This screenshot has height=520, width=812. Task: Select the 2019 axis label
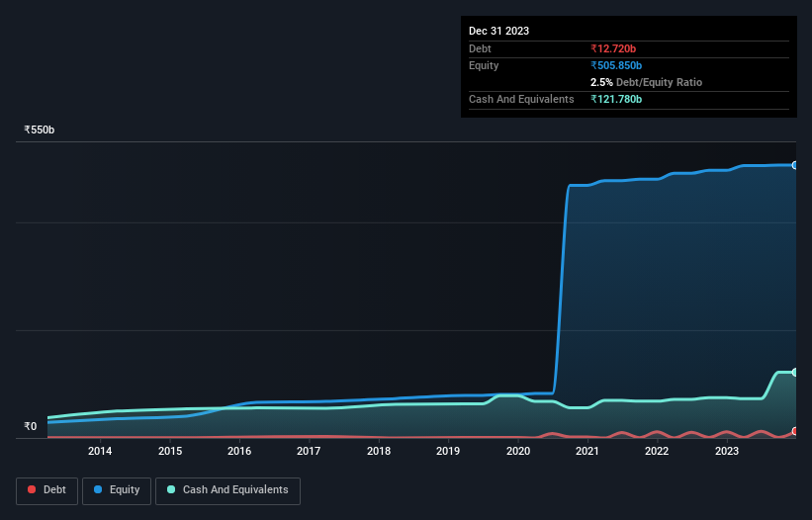click(x=448, y=451)
